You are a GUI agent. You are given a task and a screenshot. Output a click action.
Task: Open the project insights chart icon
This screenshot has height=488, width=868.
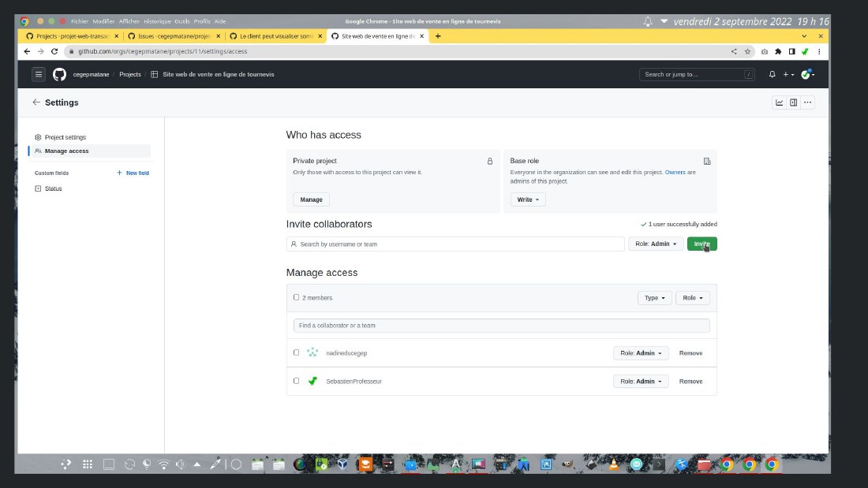pos(779,102)
